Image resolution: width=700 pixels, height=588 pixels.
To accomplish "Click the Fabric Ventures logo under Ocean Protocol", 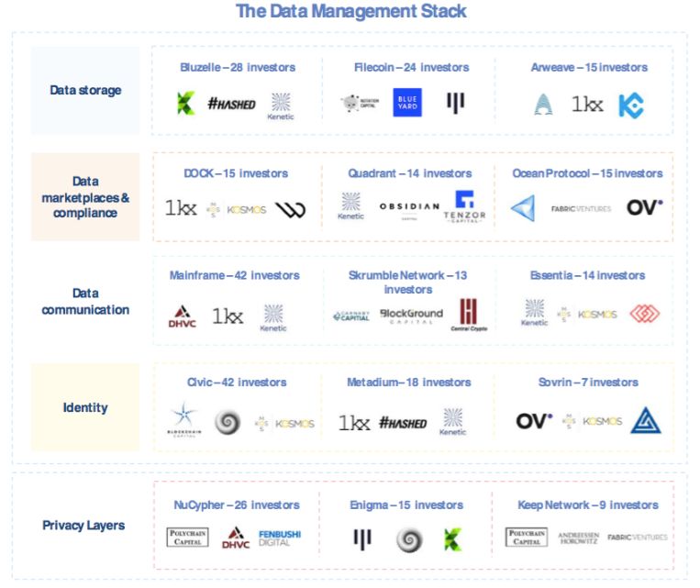I will pos(581,208).
